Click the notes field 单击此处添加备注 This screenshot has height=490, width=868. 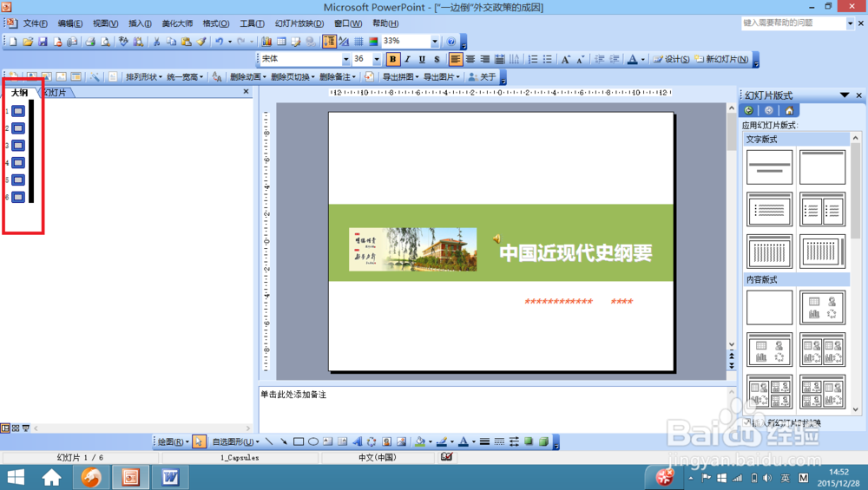click(293, 395)
